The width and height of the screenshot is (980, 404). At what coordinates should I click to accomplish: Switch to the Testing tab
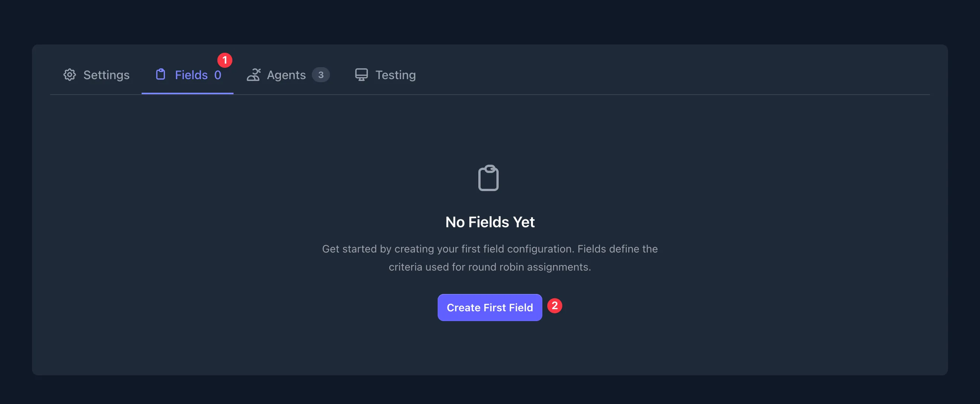[395, 75]
